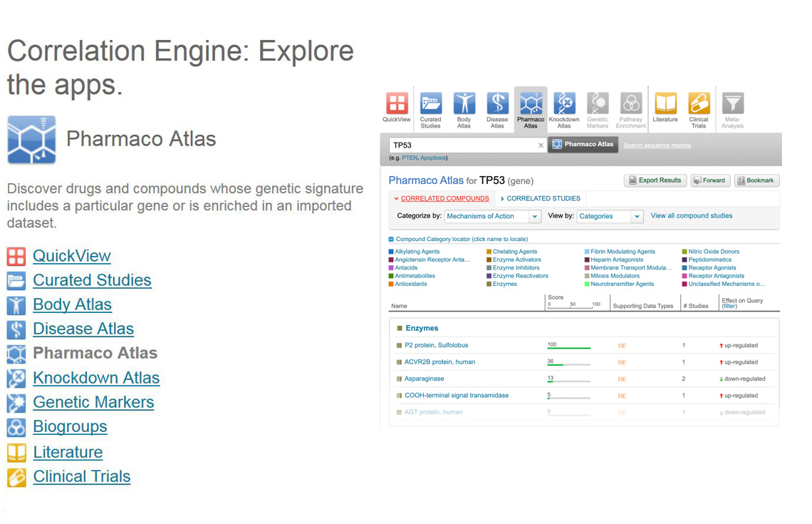Viewport: 812px width, 524px height.
Task: Open the QuickView app icon in toolbar
Action: tap(397, 104)
